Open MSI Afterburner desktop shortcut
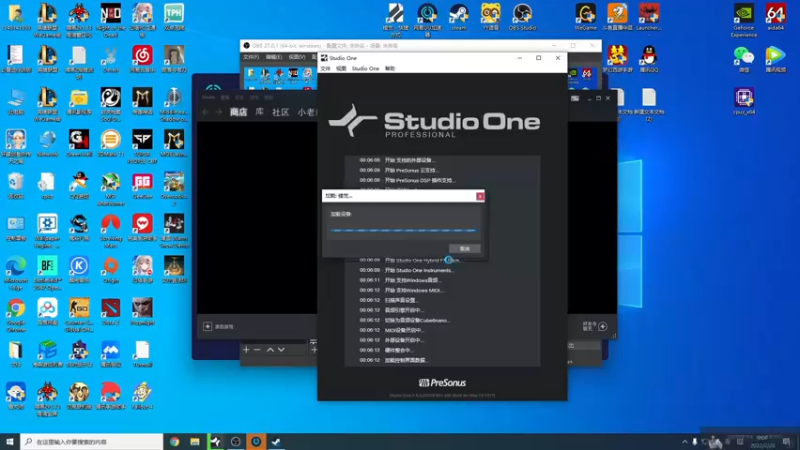Screen dimensions: 800x450 point(111,189)
